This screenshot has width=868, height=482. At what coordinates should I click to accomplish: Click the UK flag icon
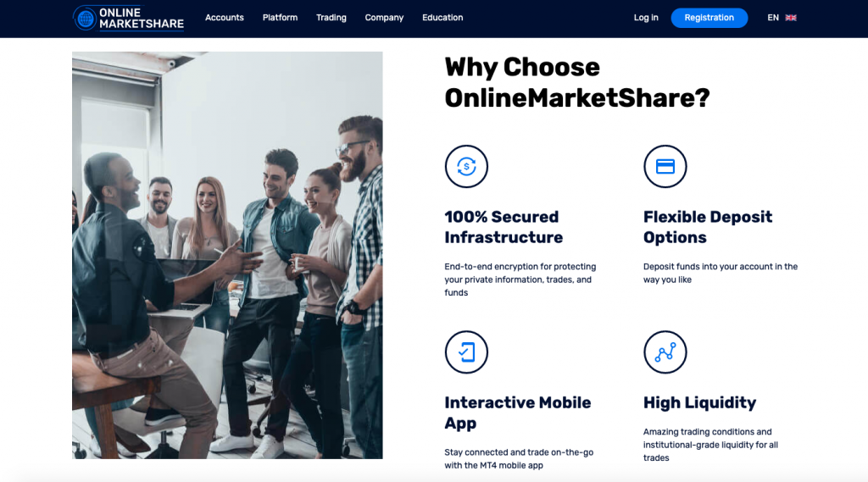point(791,18)
